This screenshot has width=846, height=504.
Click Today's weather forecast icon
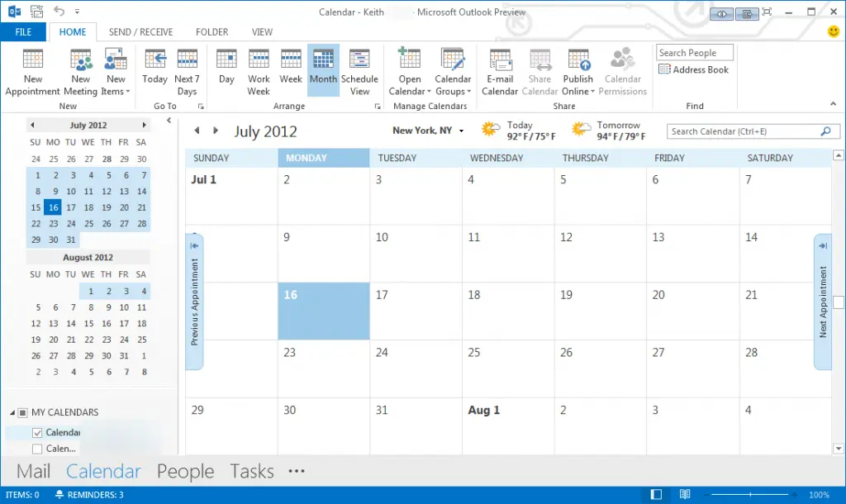pos(491,130)
